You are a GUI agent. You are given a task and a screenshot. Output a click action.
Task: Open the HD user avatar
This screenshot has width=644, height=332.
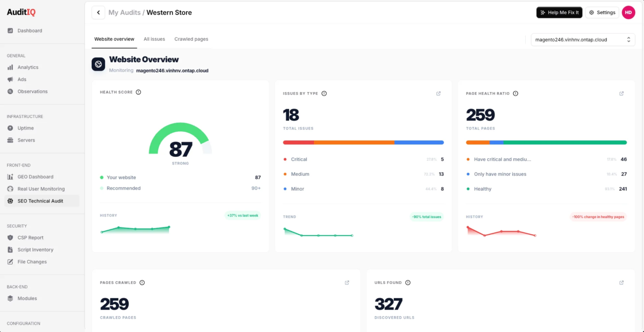click(x=628, y=13)
